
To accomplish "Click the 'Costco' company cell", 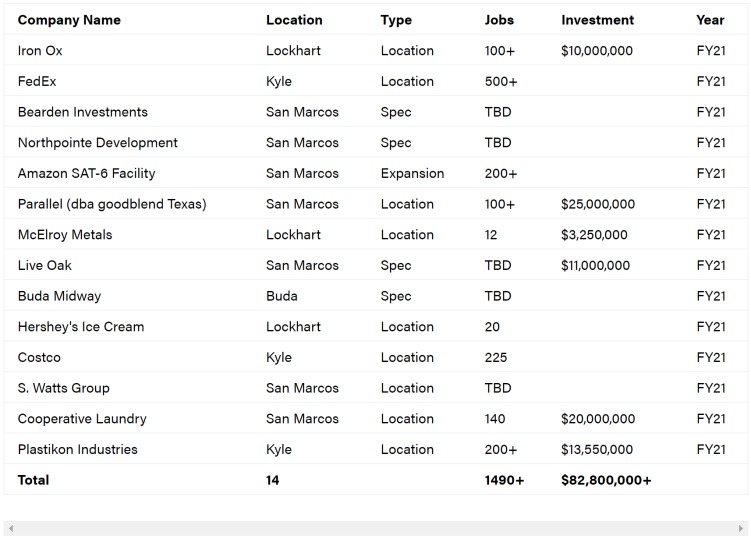I will point(39,357).
